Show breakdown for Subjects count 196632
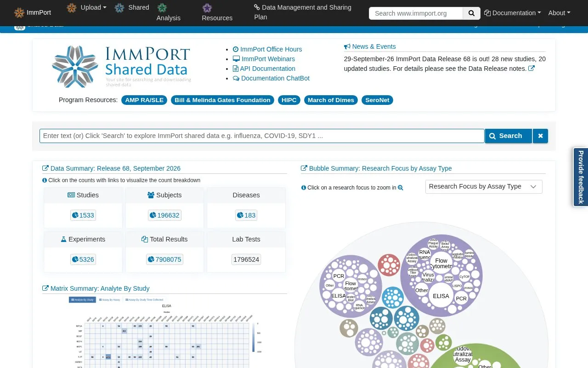 164,215
